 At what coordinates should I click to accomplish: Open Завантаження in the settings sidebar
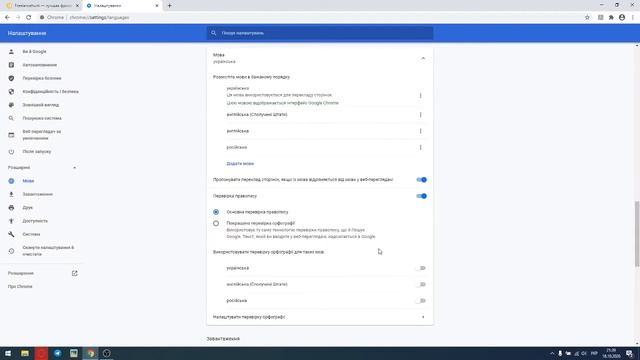pos(38,194)
